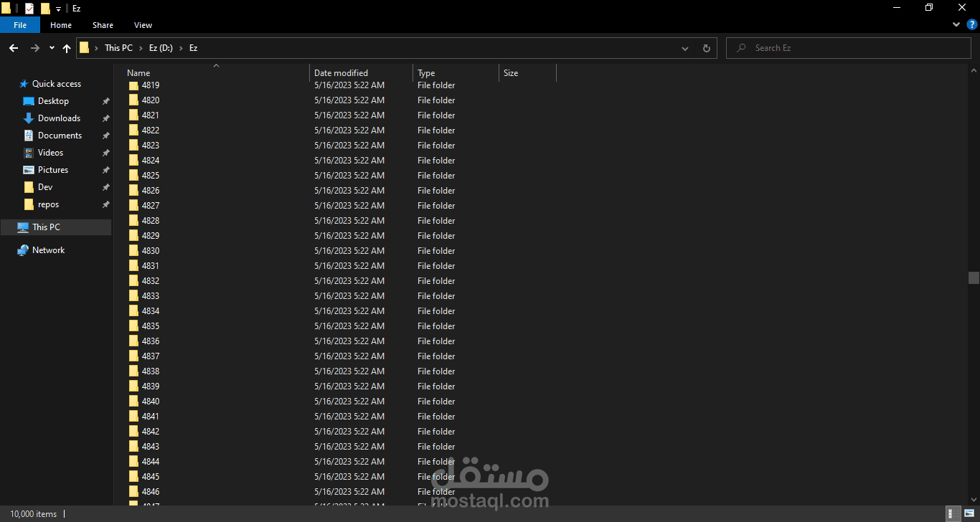Open Properties from the quick access toolbar
Viewport: 980px width, 522px height.
click(29, 8)
